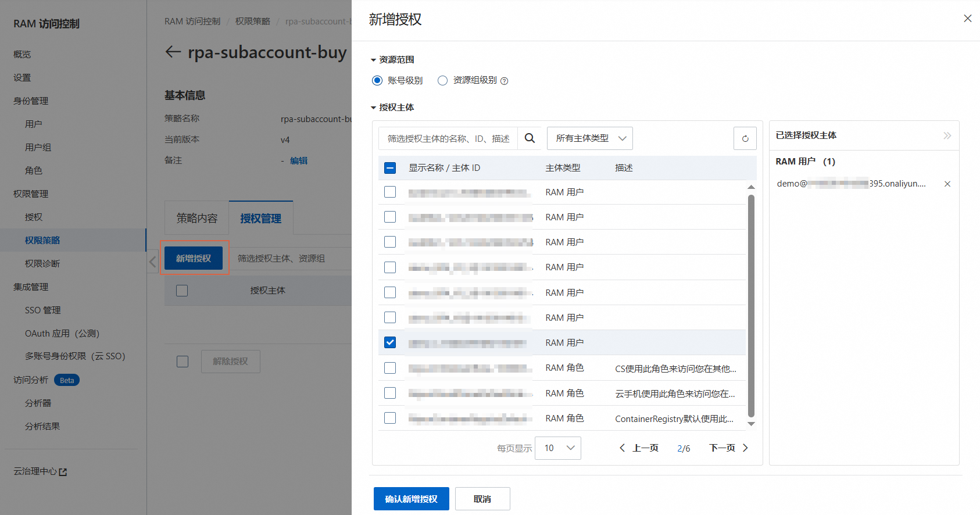This screenshot has height=515, width=980.
Task: Focus the 筛选授权主体、资源组 filter field
Action: tap(291, 258)
